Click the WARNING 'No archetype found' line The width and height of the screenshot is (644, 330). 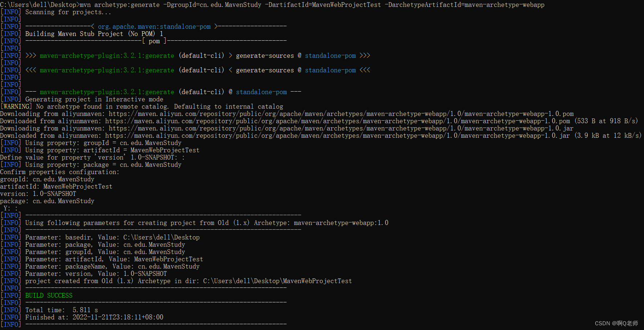pos(142,106)
